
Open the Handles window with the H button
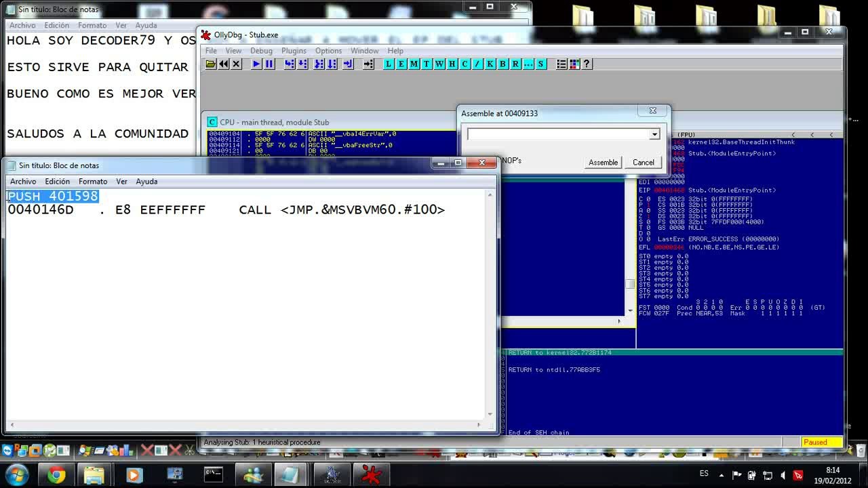(452, 64)
